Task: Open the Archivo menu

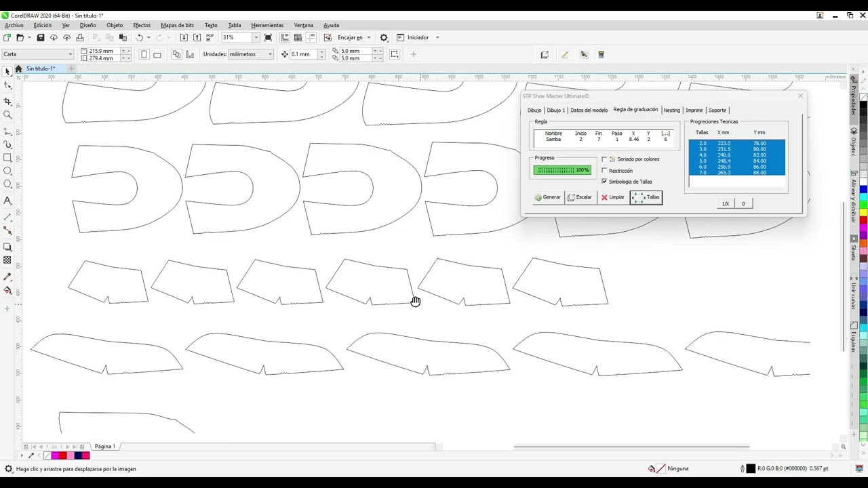Action: (14, 25)
